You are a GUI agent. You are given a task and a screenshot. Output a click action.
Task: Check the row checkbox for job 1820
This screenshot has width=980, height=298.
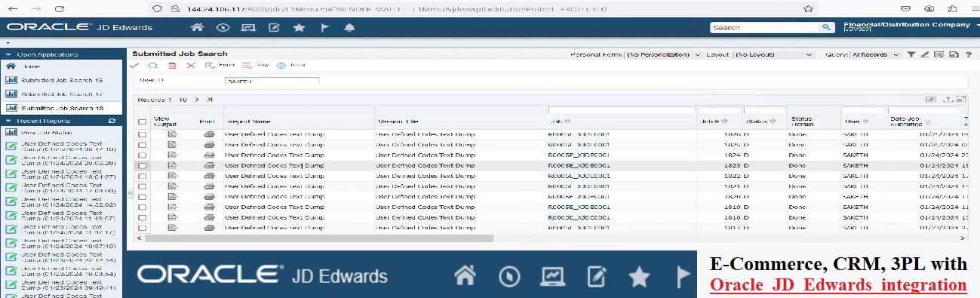pos(142,196)
